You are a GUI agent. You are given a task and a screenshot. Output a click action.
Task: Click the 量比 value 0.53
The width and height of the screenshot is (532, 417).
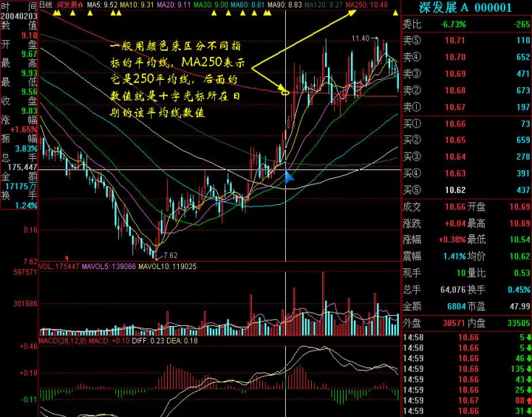(522, 273)
